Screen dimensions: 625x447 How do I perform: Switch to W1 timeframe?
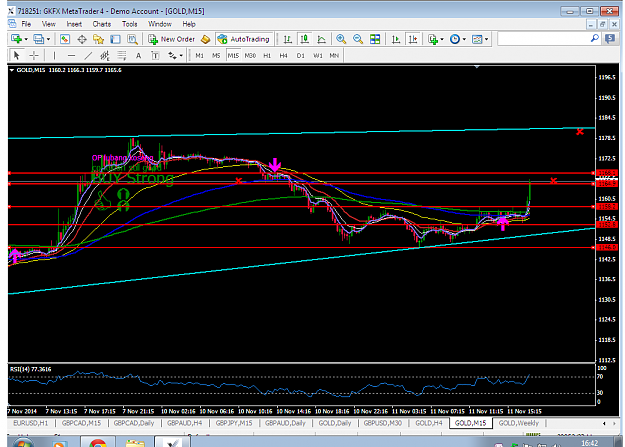[318, 55]
